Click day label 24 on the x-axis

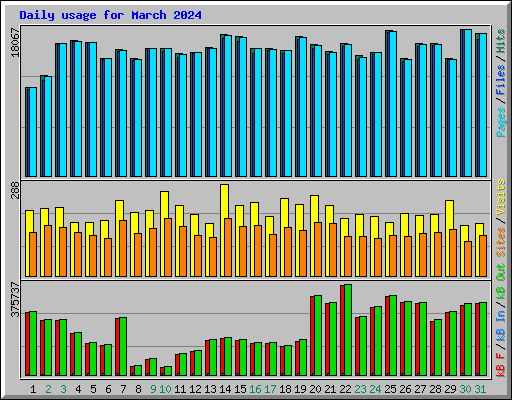(x=375, y=389)
